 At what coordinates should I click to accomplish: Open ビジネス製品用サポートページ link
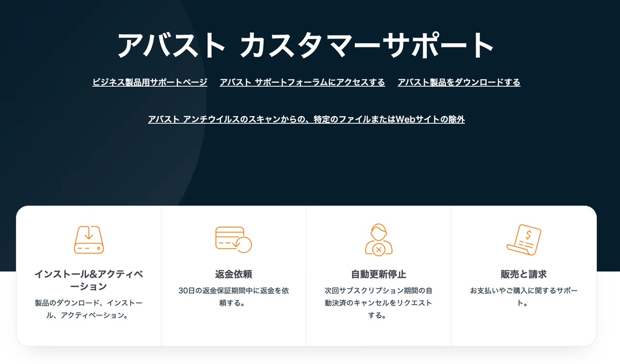[150, 82]
